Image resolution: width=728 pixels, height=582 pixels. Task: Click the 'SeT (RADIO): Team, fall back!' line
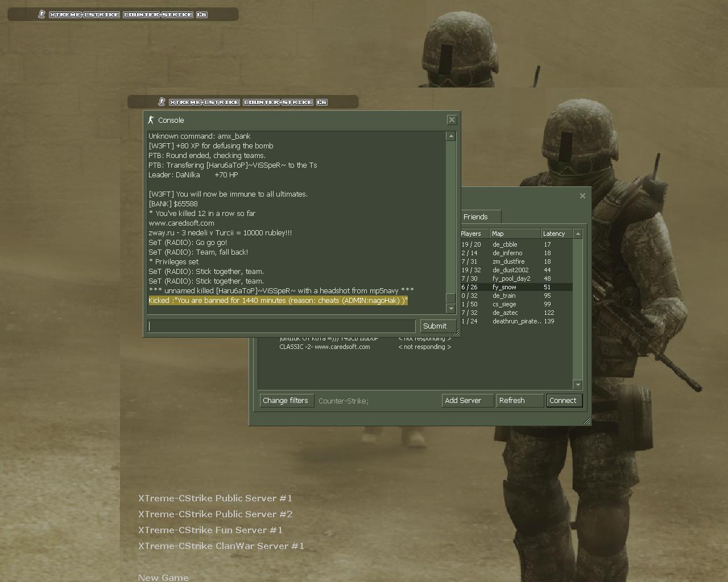pyautogui.click(x=198, y=252)
